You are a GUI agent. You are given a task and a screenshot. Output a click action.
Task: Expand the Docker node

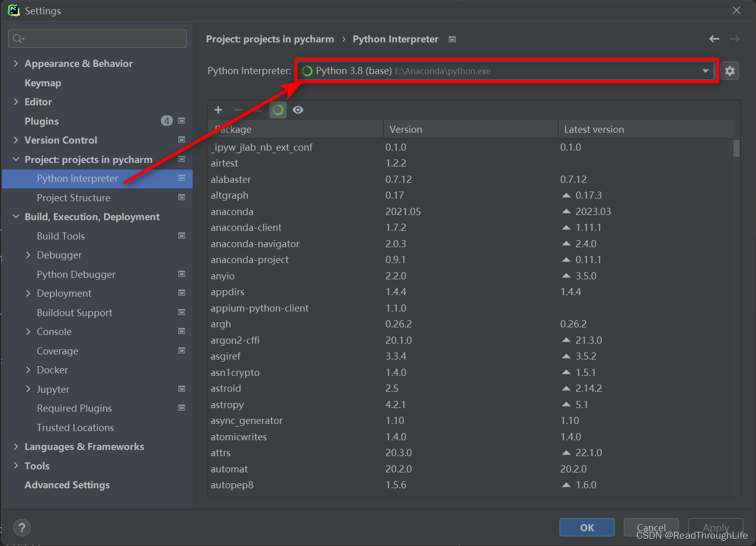(28, 370)
